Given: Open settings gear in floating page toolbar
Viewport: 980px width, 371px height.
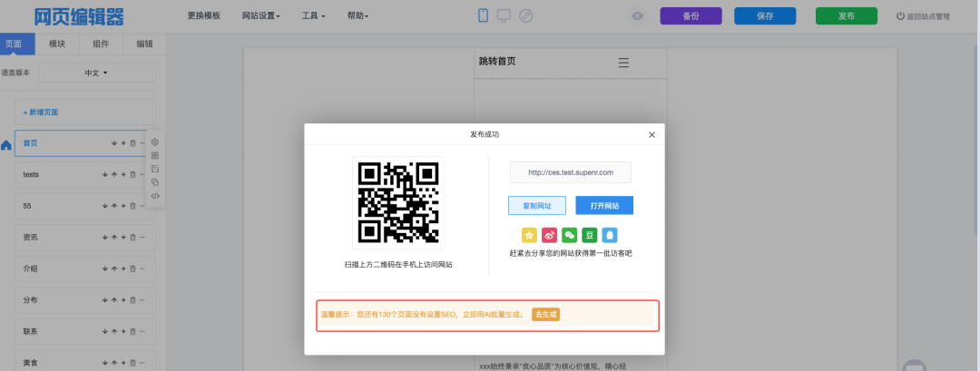Looking at the screenshot, I should tap(155, 142).
